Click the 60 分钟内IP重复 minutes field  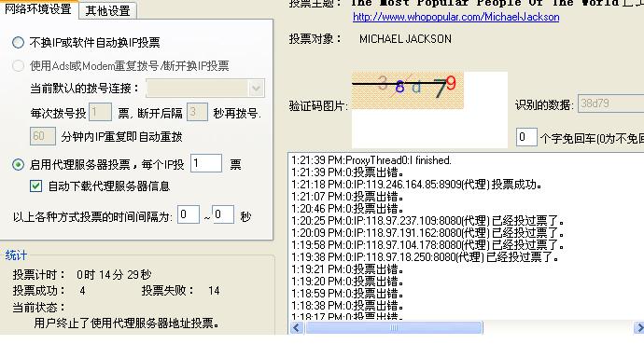(x=43, y=136)
